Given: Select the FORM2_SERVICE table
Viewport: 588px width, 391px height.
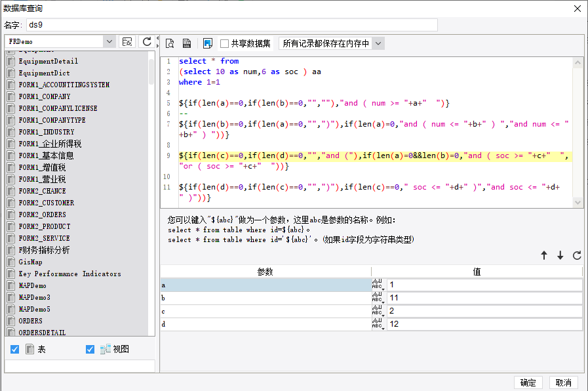Looking at the screenshot, I should 45,238.
